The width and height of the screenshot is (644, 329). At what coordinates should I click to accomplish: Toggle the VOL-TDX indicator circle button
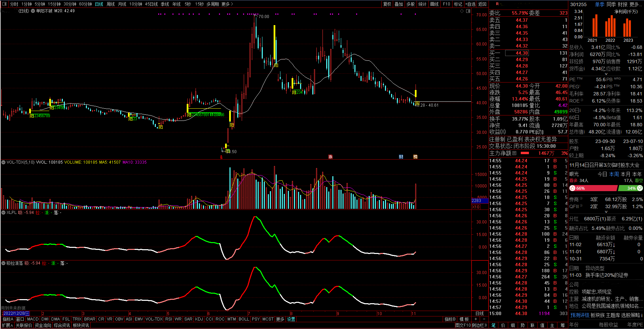[x=3, y=162]
